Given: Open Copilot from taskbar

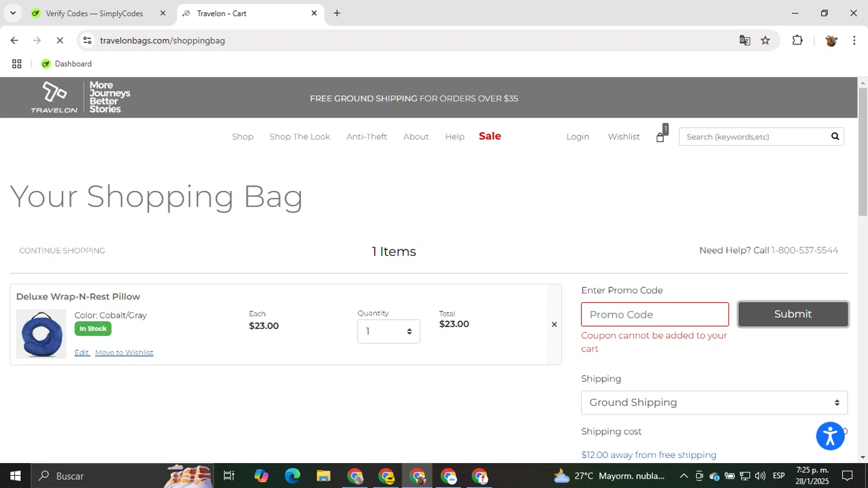Looking at the screenshot, I should point(261,476).
